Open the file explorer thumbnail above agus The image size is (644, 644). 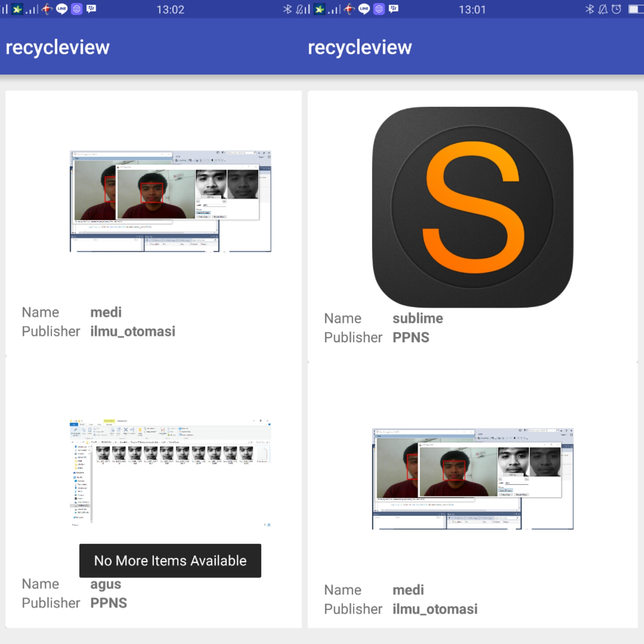(x=170, y=473)
